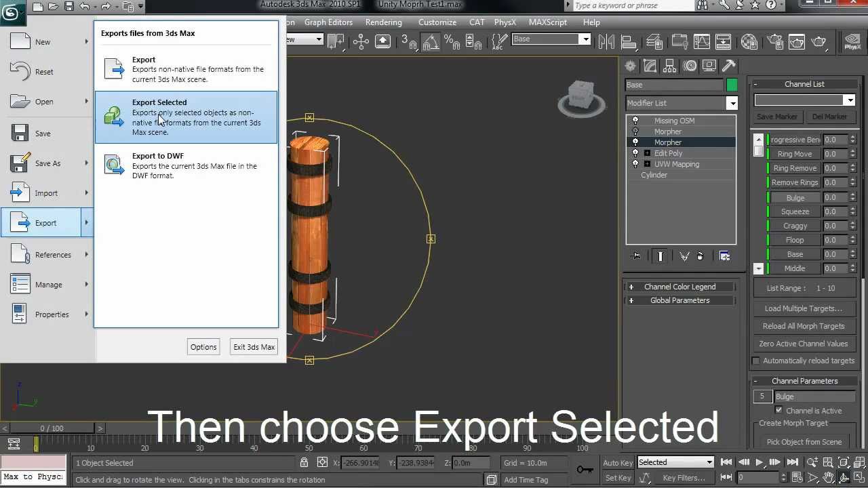Expand the Edit Poly modifier sub-objects
This screenshot has height=488, width=868.
[x=647, y=153]
